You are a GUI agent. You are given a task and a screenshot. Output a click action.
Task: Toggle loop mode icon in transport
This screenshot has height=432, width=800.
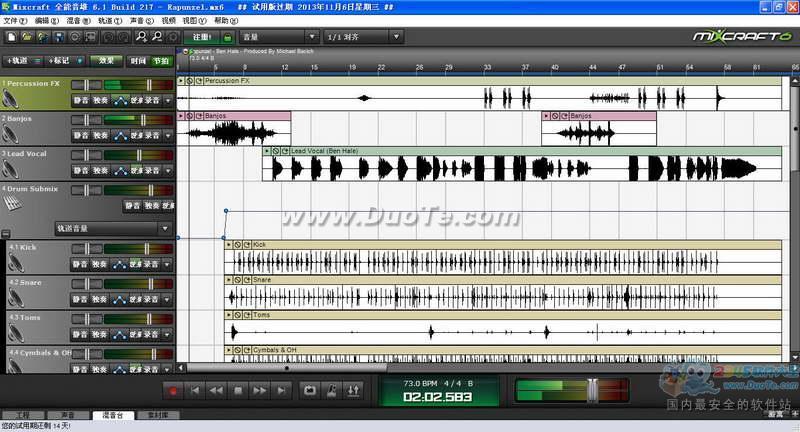pos(310,391)
